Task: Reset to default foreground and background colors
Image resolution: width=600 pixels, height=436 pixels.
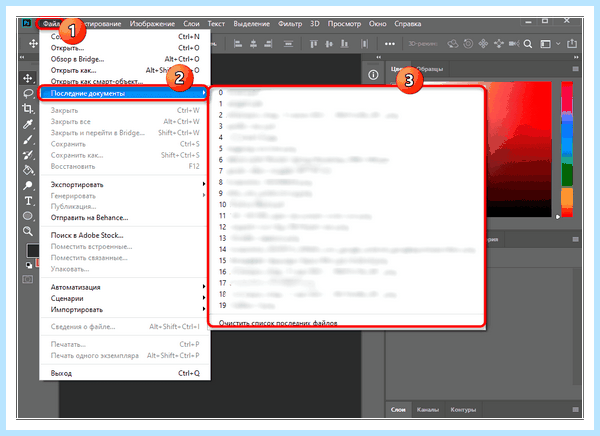Action: [29, 265]
